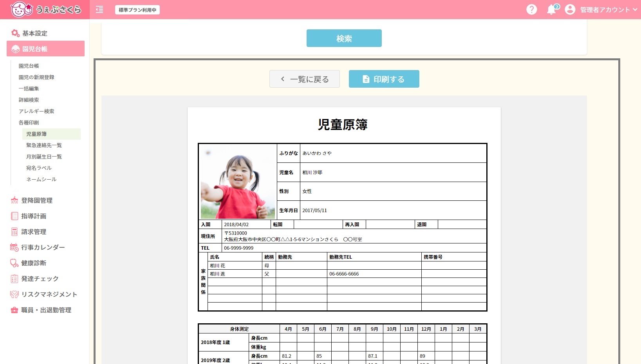Click height value 81.2 in April
This screenshot has width=641, height=364.
[287, 356]
